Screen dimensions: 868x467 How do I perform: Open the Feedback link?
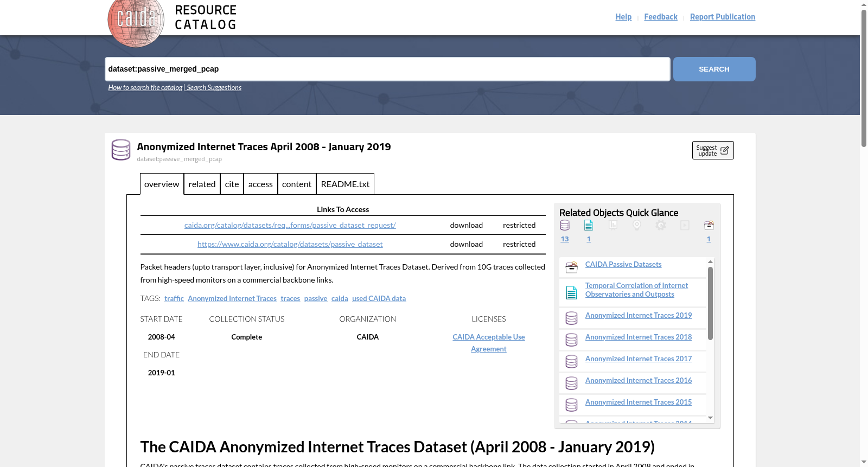tap(661, 17)
